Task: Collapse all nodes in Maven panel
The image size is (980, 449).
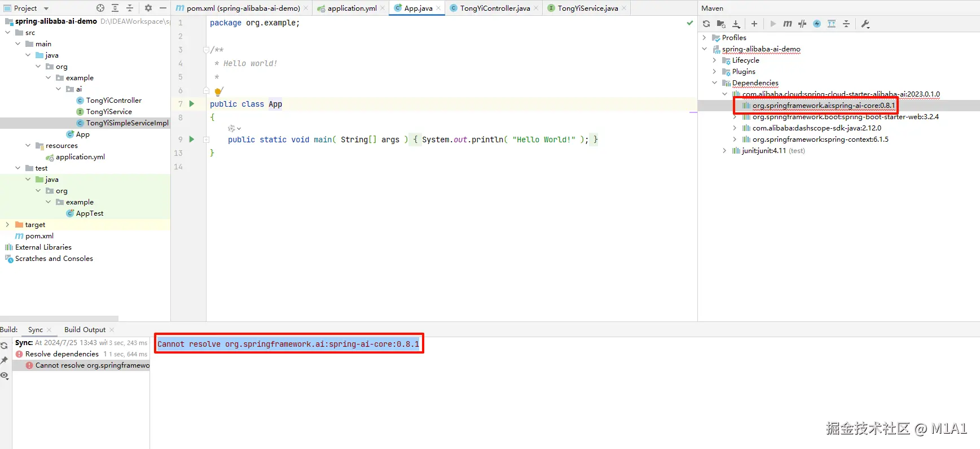Action: tap(846, 24)
